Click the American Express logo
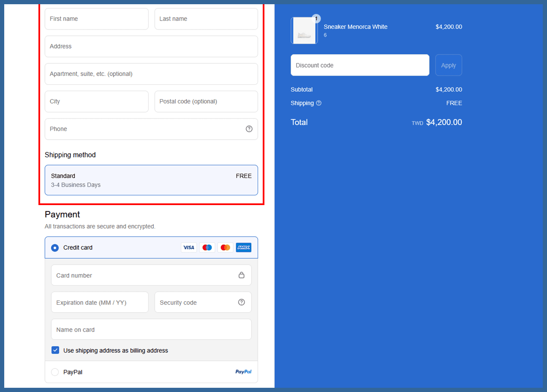The height and width of the screenshot is (392, 547). pos(244,248)
